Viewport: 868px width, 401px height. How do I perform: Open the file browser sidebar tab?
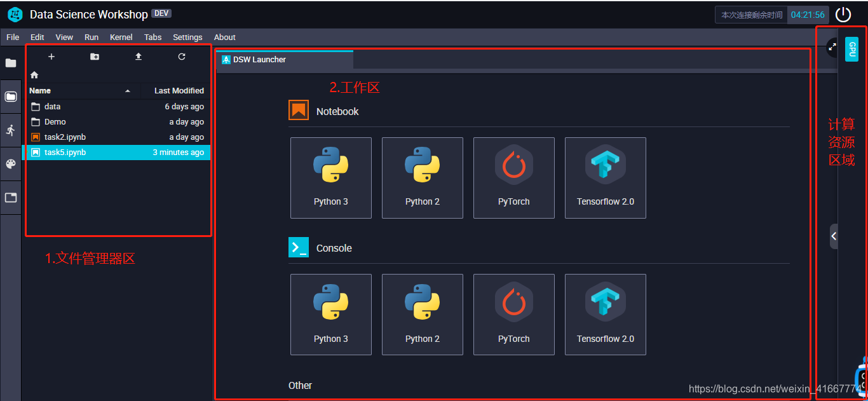[11, 97]
